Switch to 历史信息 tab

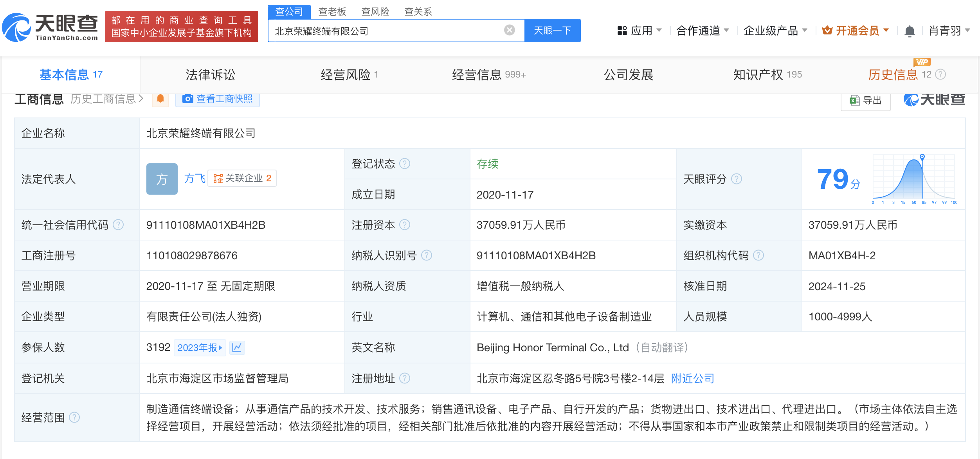tap(899, 74)
